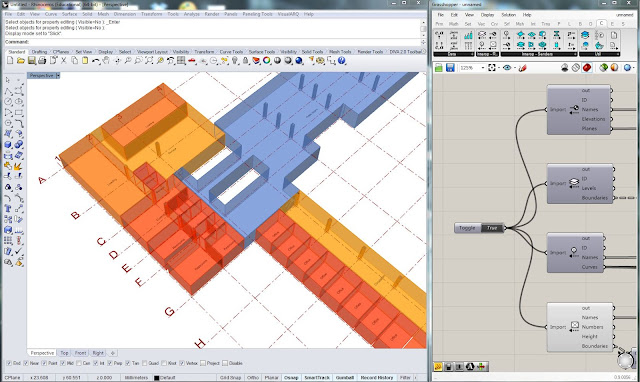Click the Grasshopper sketch pencil icon
Screen dimensions: 640x382
click(523, 68)
